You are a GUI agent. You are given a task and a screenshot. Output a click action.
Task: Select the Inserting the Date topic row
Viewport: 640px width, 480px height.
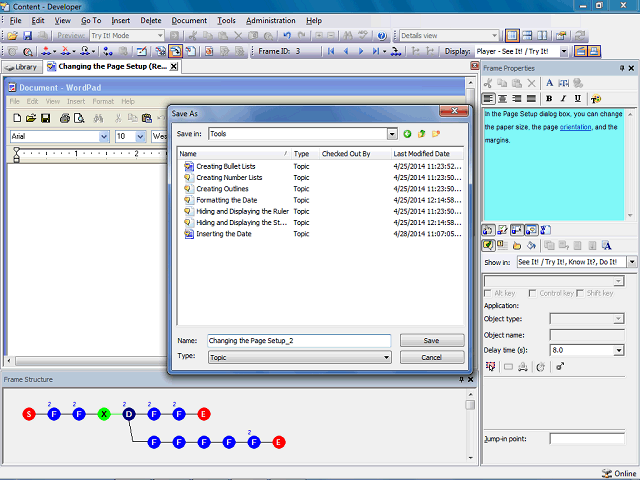[320, 234]
